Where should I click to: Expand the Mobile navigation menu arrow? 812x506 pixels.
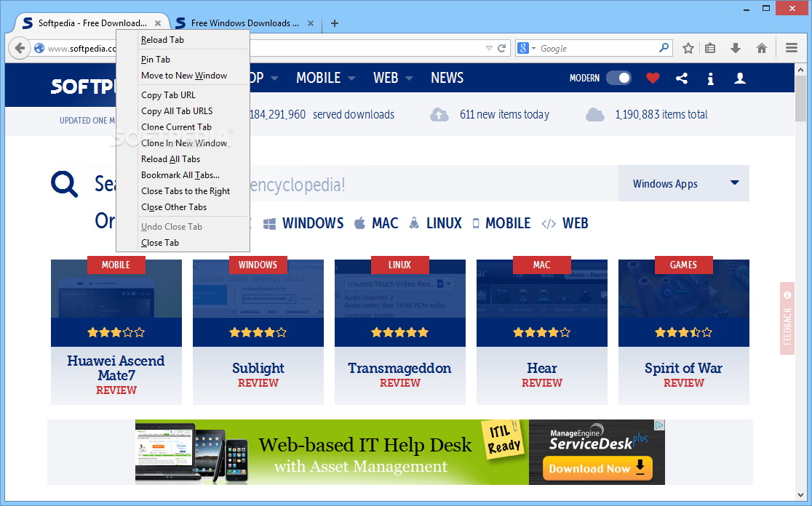(351, 79)
